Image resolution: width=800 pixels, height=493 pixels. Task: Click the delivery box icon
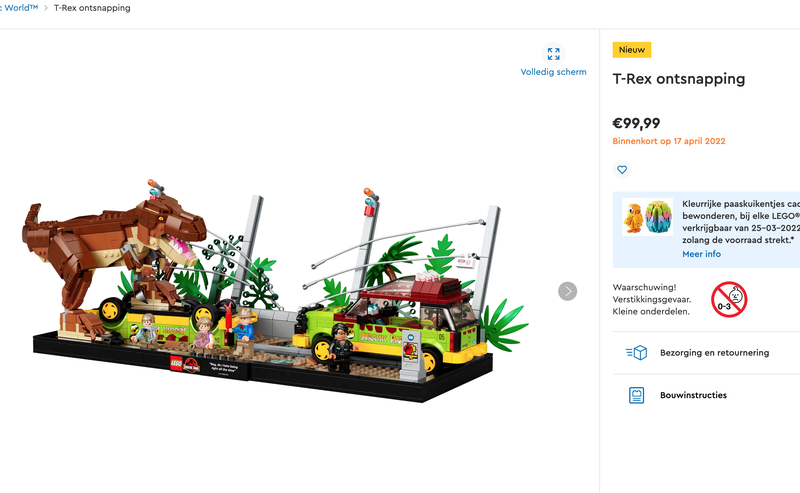[x=637, y=353]
